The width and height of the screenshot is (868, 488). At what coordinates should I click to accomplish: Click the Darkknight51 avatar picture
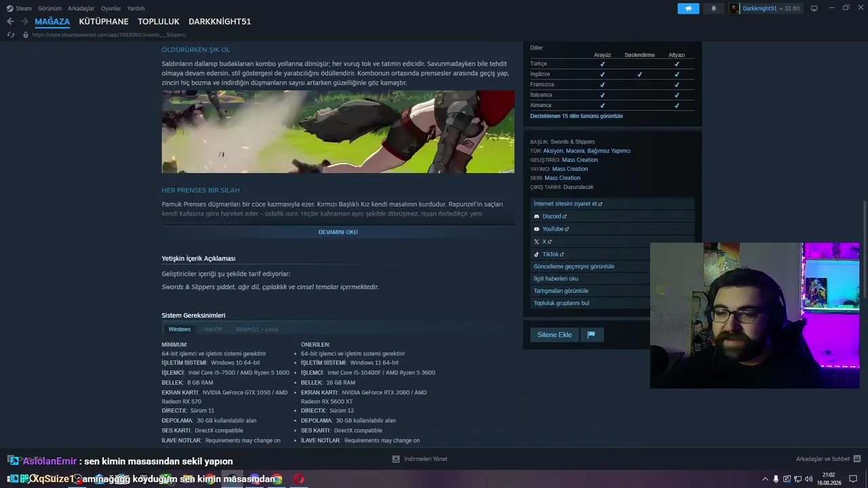click(735, 8)
